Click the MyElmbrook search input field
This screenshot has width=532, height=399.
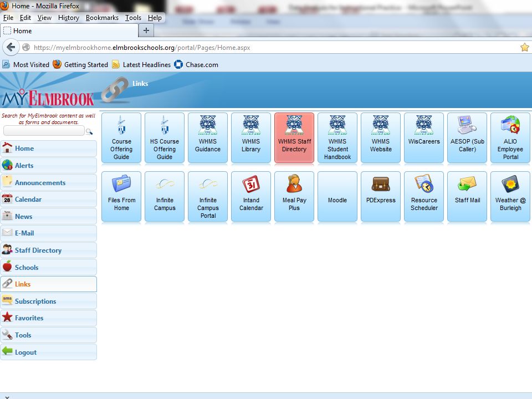coord(44,131)
